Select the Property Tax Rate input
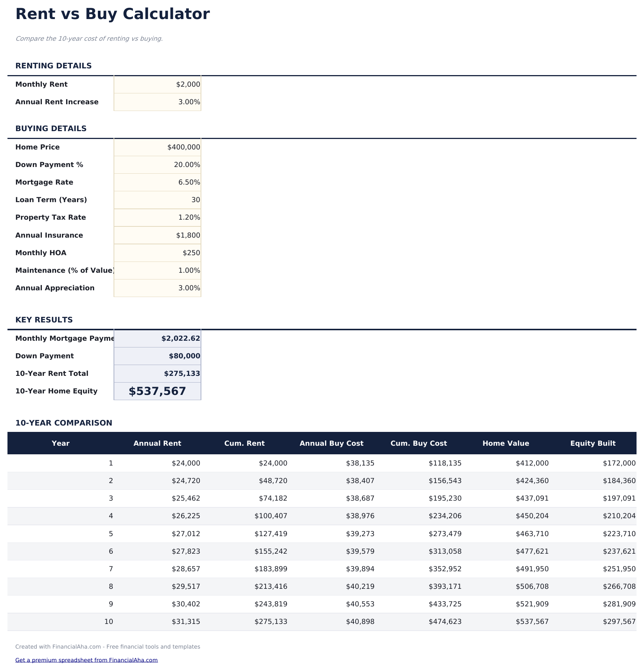 point(157,217)
